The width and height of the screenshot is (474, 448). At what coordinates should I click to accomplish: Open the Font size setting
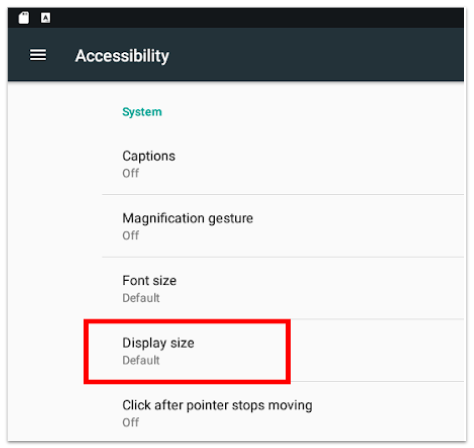[x=283, y=288]
